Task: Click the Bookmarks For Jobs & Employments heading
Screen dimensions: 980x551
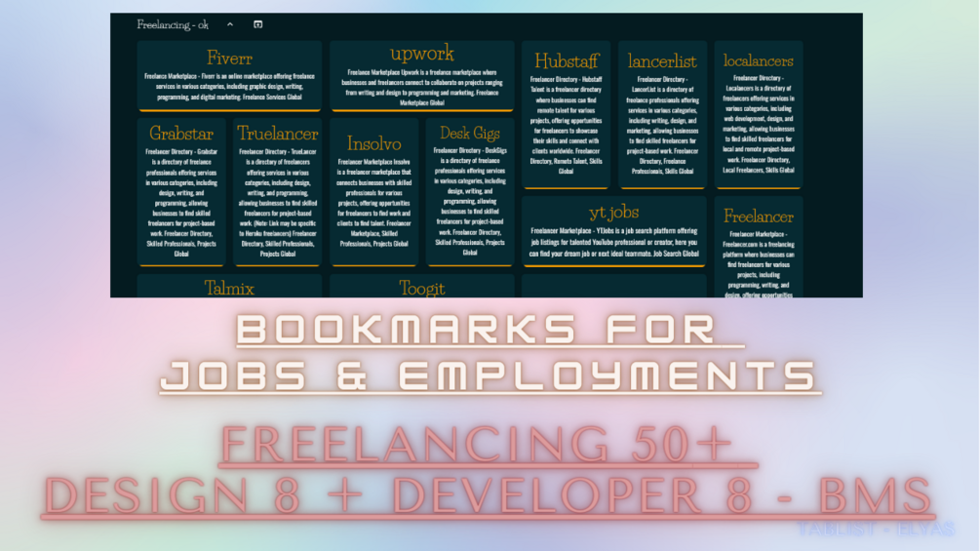Action: pos(490,352)
